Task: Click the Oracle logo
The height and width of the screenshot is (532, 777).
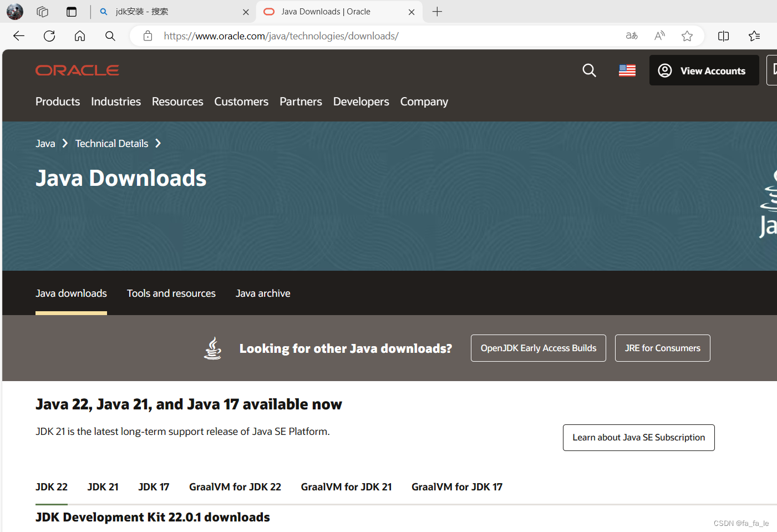Action: coord(77,70)
